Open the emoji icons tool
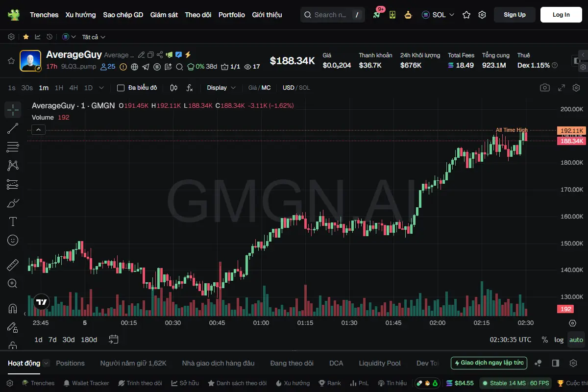Screen dimensions: 588x392 point(13,240)
